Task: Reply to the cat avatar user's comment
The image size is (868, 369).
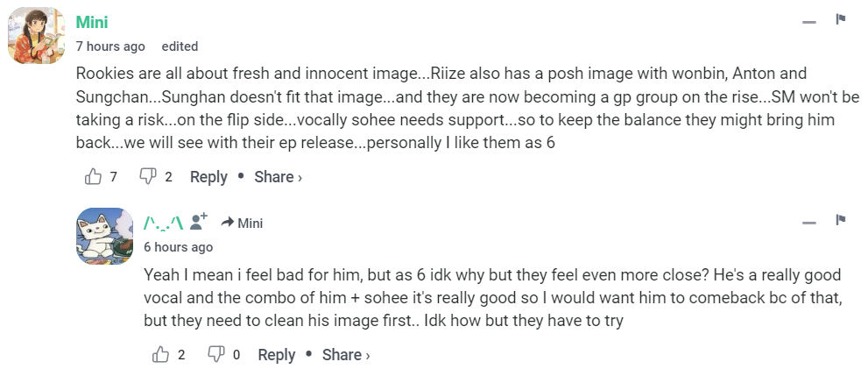Action: click(x=277, y=355)
